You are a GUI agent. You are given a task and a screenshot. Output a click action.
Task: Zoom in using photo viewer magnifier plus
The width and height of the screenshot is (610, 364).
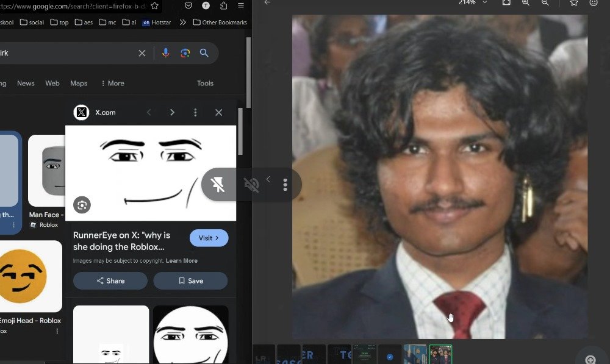pyautogui.click(x=526, y=2)
